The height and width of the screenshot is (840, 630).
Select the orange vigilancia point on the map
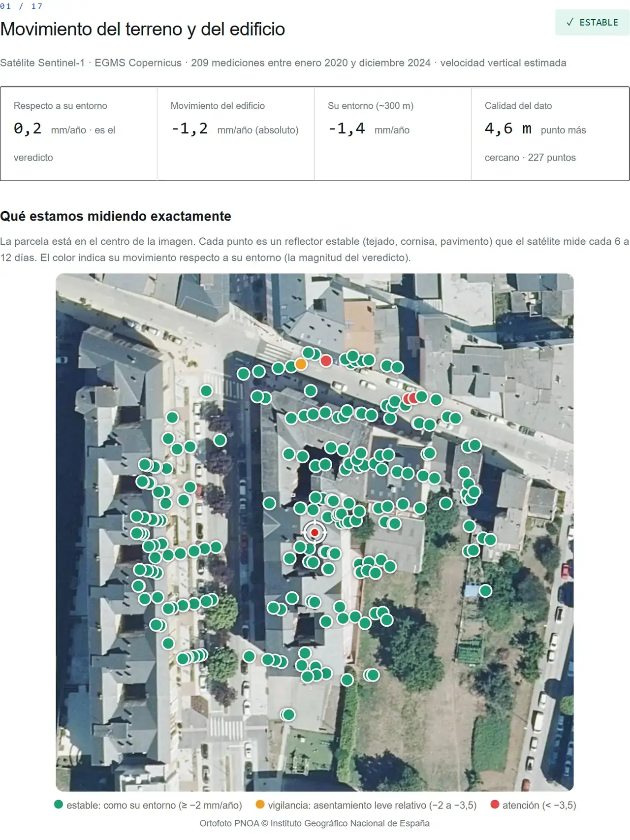coord(301,364)
